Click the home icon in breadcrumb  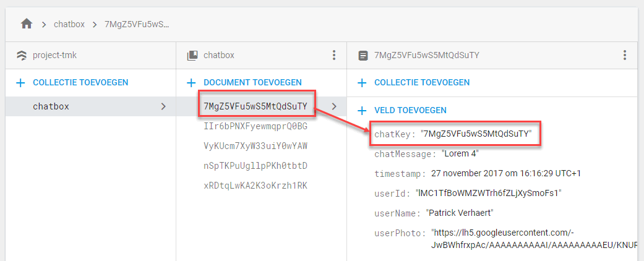pos(26,24)
